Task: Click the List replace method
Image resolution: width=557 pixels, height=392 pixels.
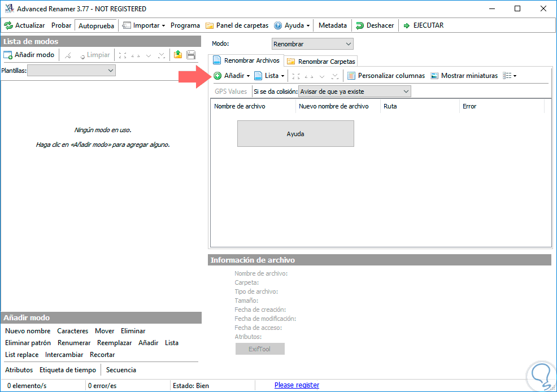Action: pos(21,355)
